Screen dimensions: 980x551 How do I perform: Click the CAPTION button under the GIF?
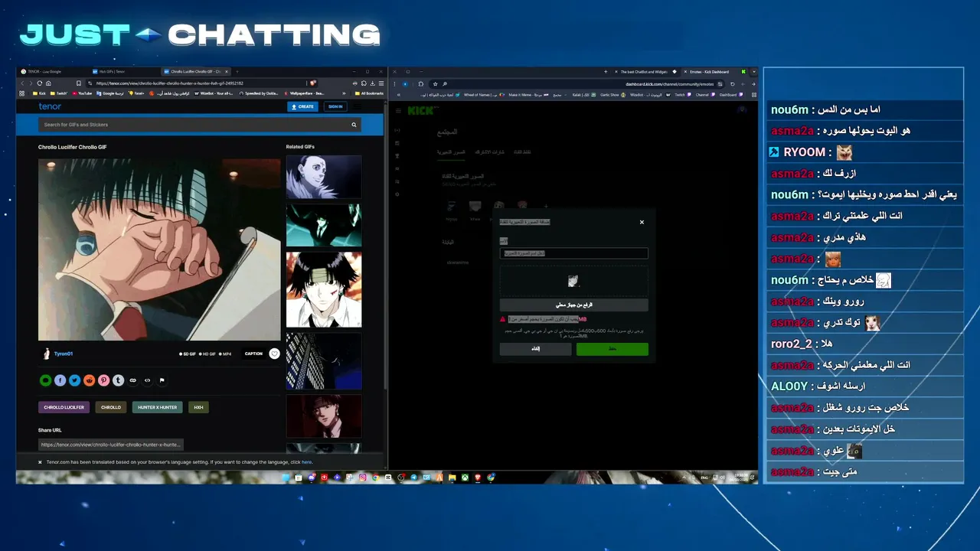coord(253,354)
